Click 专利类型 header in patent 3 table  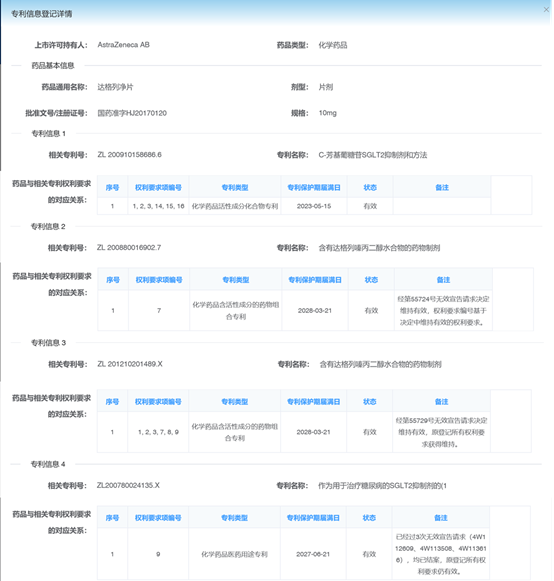(x=235, y=402)
